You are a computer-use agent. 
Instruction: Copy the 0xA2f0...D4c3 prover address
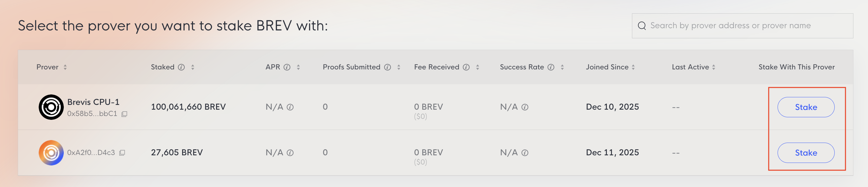click(122, 153)
